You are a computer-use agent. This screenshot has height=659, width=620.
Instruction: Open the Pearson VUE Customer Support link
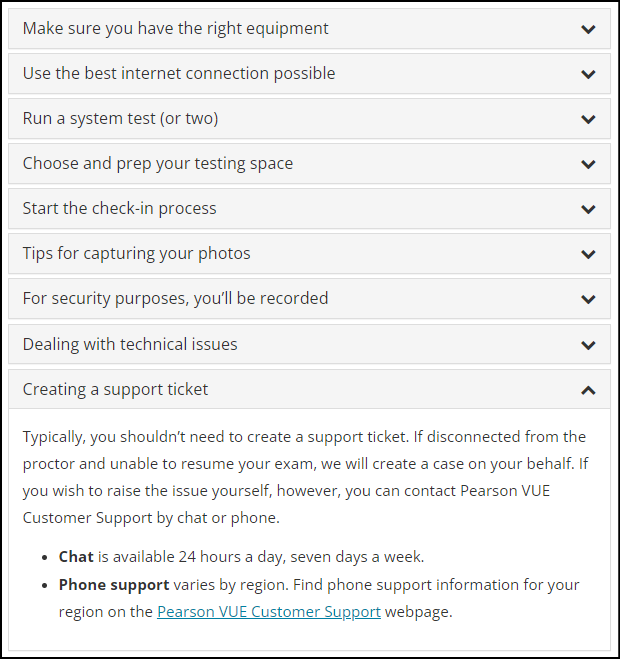click(268, 612)
